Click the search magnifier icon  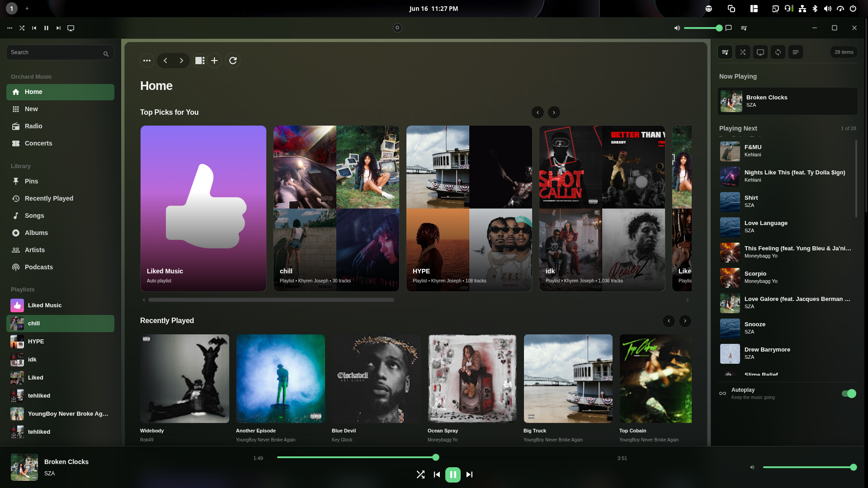pyautogui.click(x=106, y=54)
